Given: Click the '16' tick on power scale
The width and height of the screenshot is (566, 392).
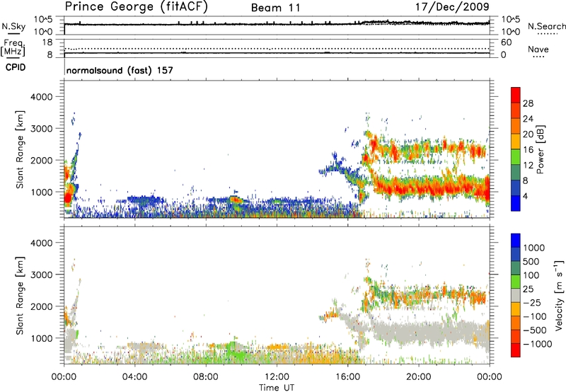Looking at the screenshot, I should [528, 150].
